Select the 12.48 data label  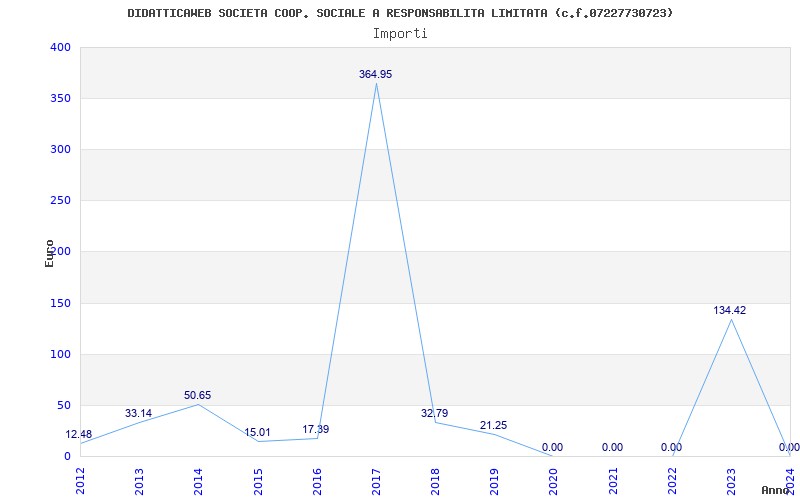(x=79, y=435)
